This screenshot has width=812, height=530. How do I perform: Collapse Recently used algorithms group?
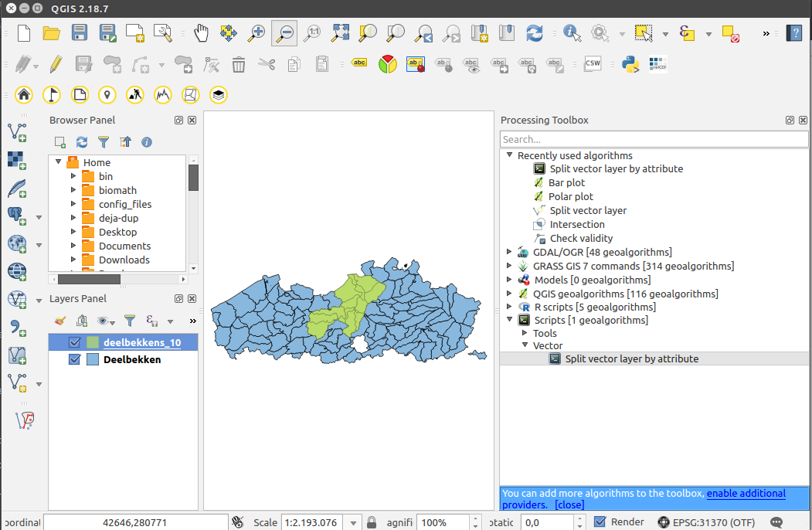point(509,155)
